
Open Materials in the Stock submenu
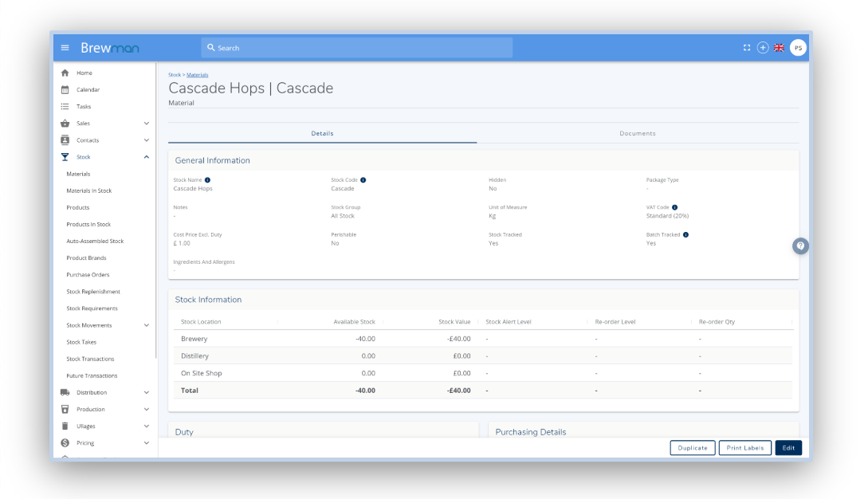tap(78, 174)
